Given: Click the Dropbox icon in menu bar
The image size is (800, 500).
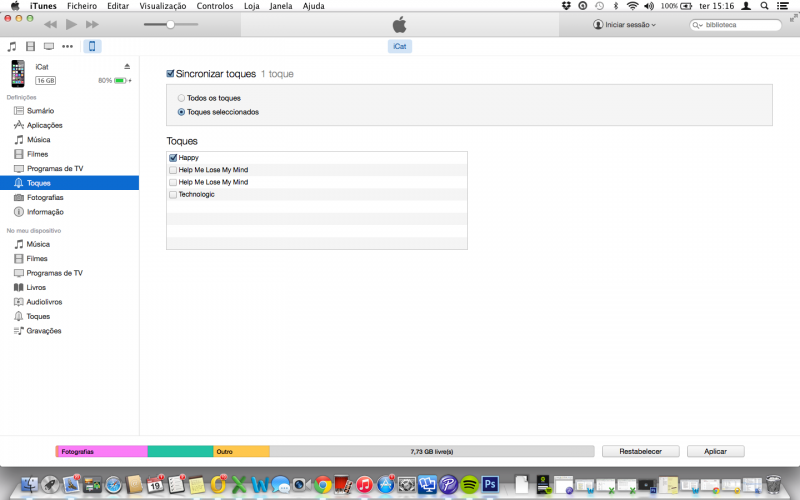Looking at the screenshot, I should tap(566, 6).
